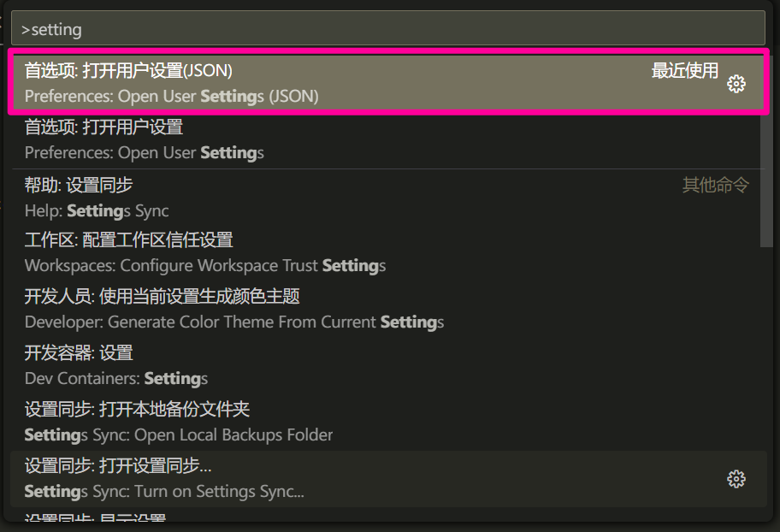This screenshot has width=780, height=532.
Task: Select Settings Sync: Open Local Backups Folder
Action: tap(386, 422)
